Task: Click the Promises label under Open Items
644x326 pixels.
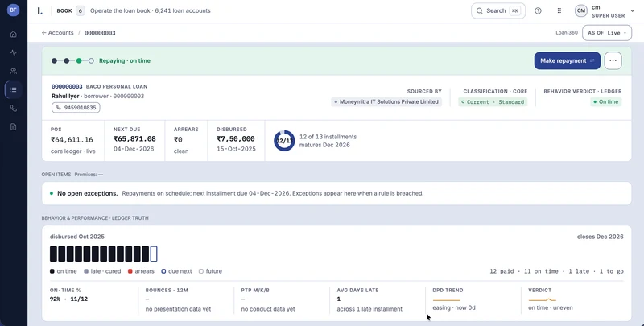Action: click(89, 175)
